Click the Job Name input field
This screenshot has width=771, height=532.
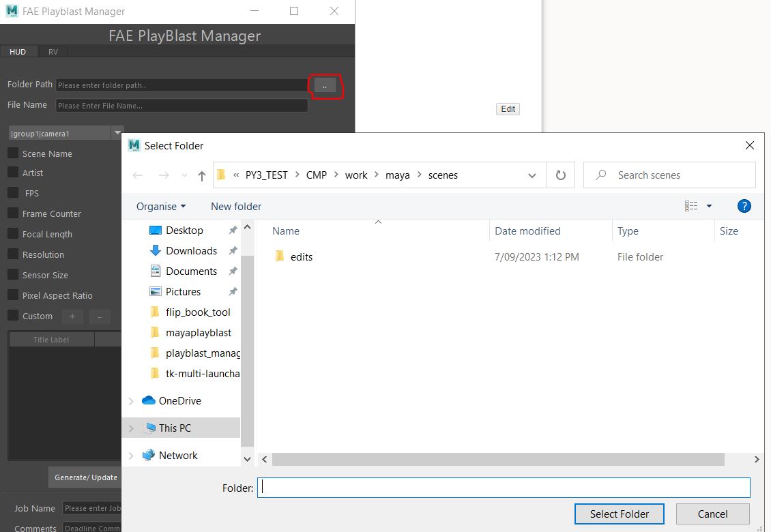tap(92, 508)
